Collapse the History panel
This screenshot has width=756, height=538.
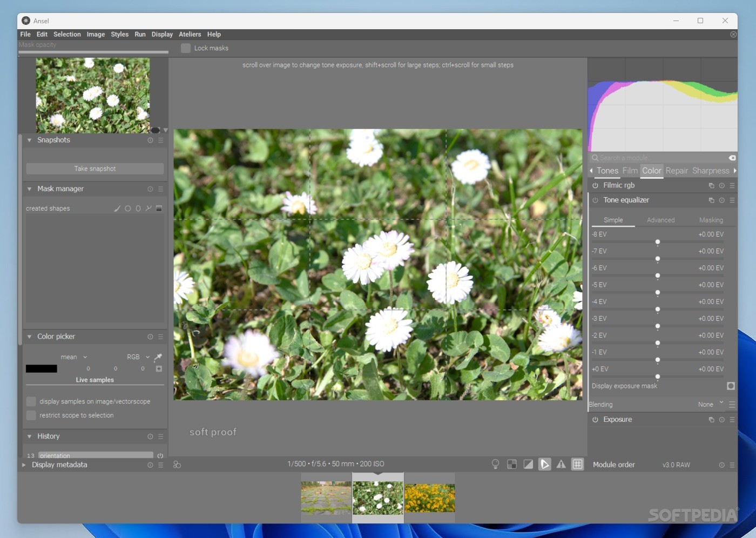tap(30, 436)
